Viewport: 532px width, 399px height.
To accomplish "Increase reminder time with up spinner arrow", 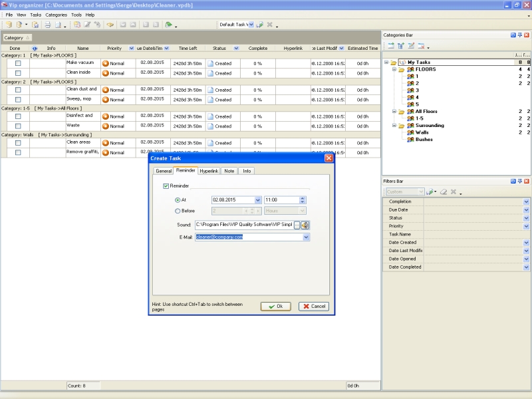I will (303, 198).
